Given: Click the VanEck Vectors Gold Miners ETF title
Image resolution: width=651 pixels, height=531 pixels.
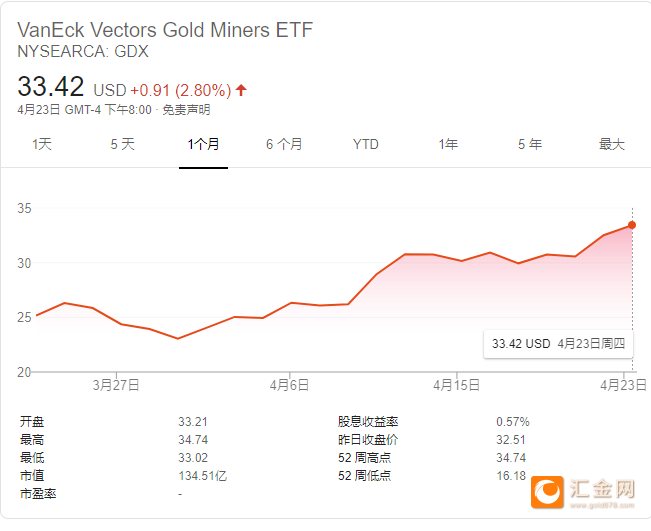Looking at the screenshot, I should (165, 30).
